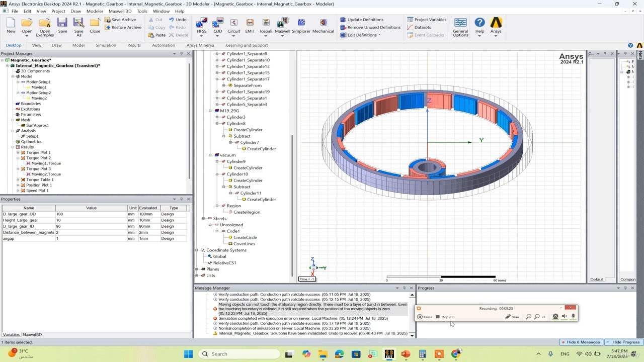Click Update Definitions
This screenshot has width=644, height=362.
click(362, 20)
